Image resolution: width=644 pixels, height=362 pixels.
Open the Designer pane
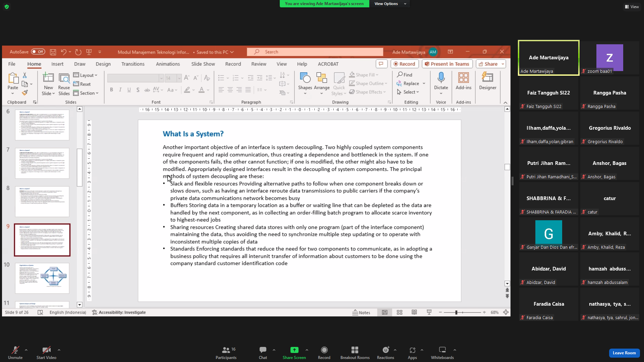click(x=488, y=81)
